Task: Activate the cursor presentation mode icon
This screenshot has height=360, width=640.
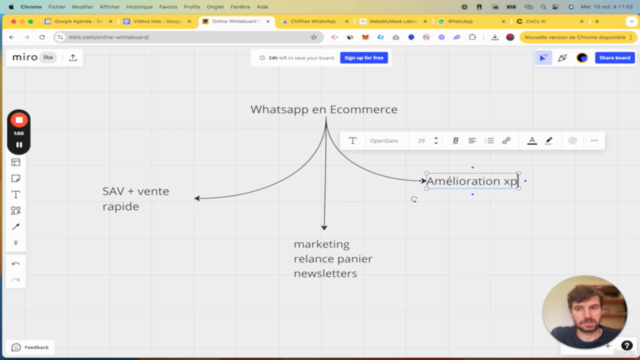Action: [544, 58]
